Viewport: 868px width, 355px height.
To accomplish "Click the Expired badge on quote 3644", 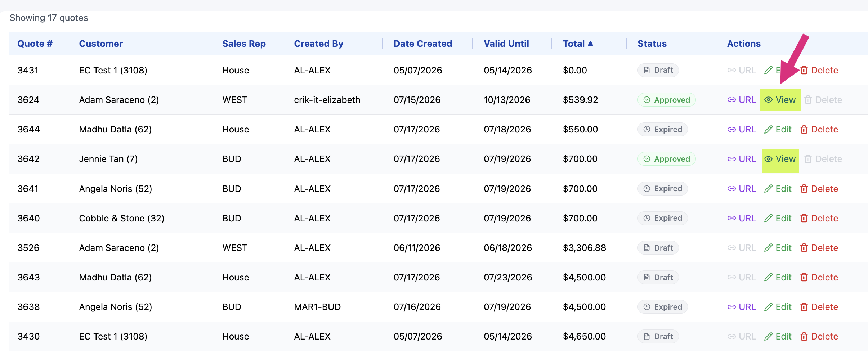I will click(662, 129).
